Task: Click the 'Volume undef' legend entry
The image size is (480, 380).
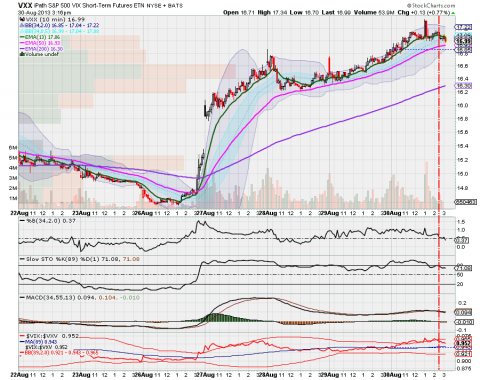Action: [39, 54]
